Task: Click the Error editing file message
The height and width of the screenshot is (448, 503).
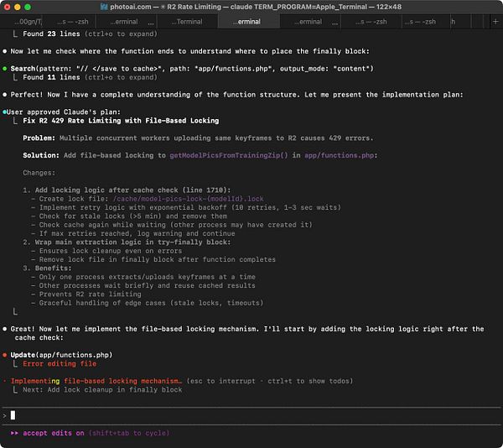Action: [60, 363]
